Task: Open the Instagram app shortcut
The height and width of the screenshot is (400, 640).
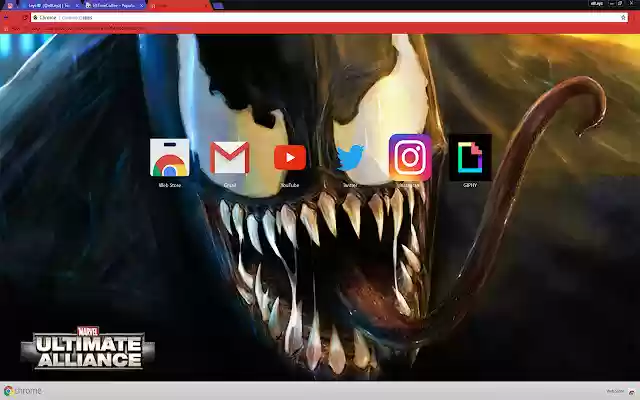Action: click(410, 158)
